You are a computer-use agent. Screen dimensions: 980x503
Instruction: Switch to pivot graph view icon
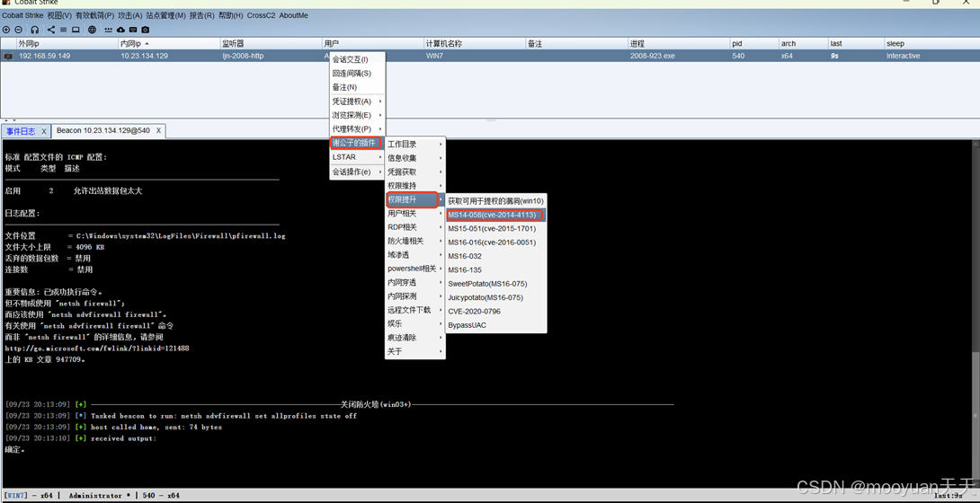51,30
